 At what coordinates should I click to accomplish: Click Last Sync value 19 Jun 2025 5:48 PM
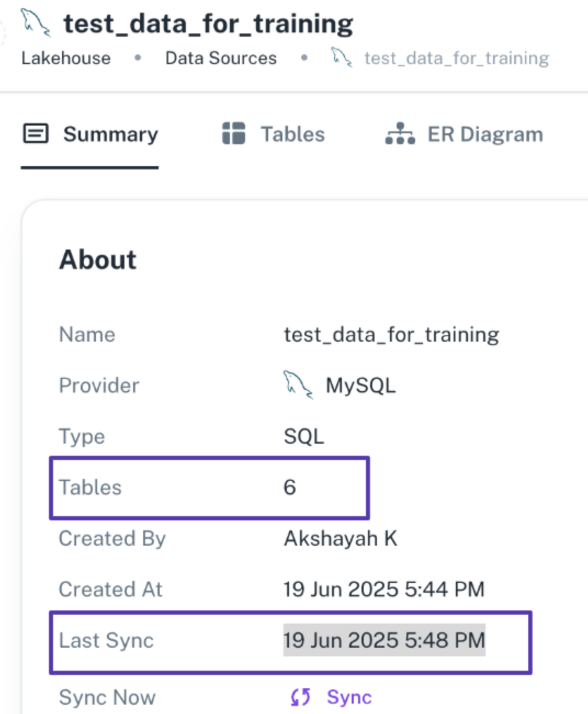point(384,640)
